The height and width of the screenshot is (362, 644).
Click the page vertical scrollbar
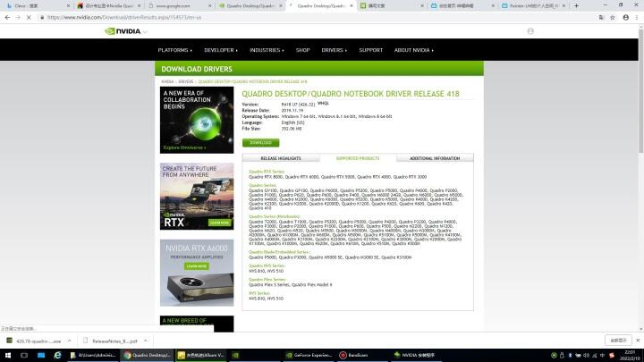(x=640, y=90)
